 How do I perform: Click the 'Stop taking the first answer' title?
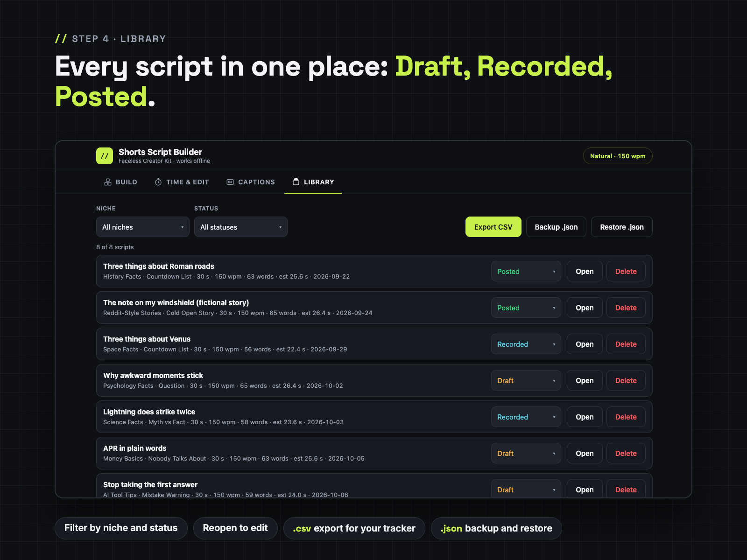[150, 484]
